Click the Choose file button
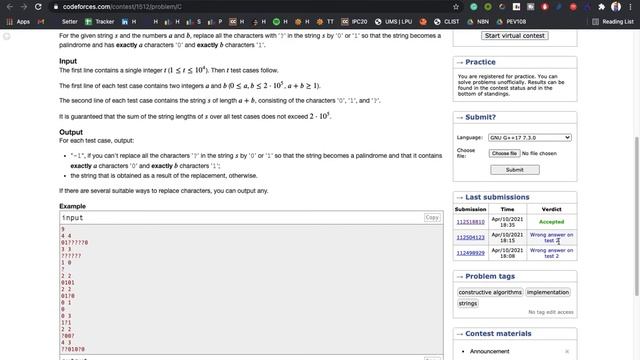 504,153
